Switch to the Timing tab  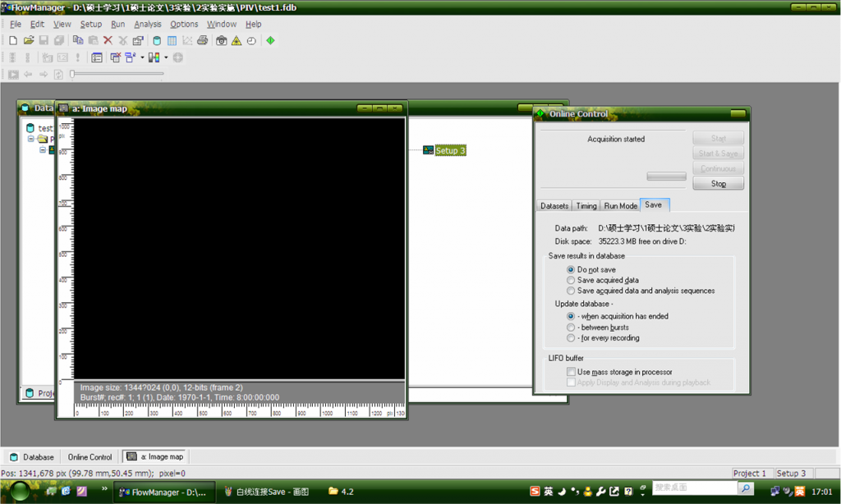tap(586, 206)
